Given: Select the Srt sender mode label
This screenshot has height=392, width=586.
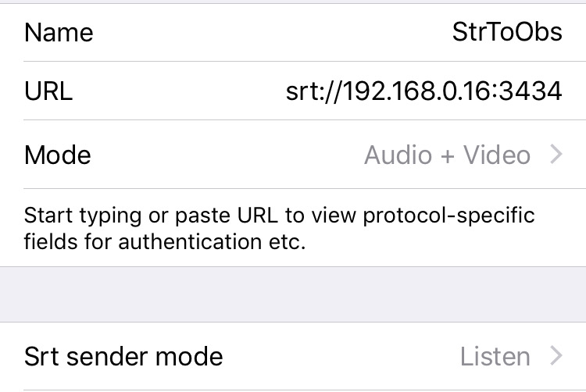Looking at the screenshot, I should tap(123, 357).
